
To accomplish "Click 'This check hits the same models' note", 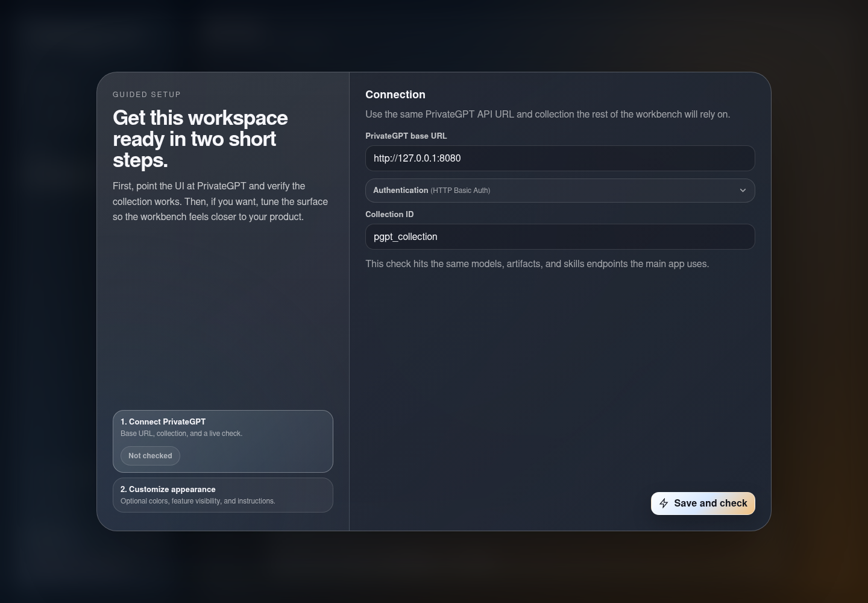I will [x=537, y=264].
